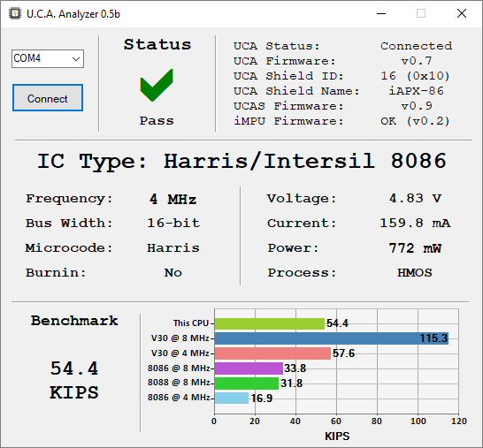Click the disabled maximize button

(x=421, y=13)
